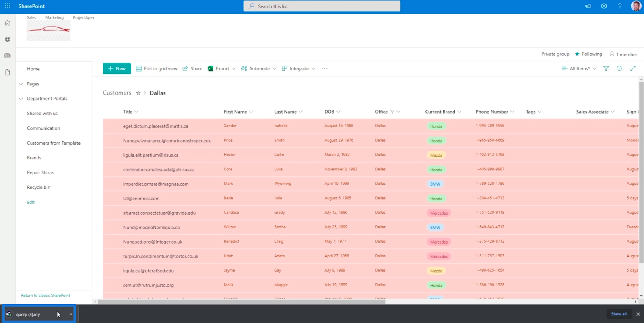Open the Marketing hub link
644x323 pixels.
point(54,18)
